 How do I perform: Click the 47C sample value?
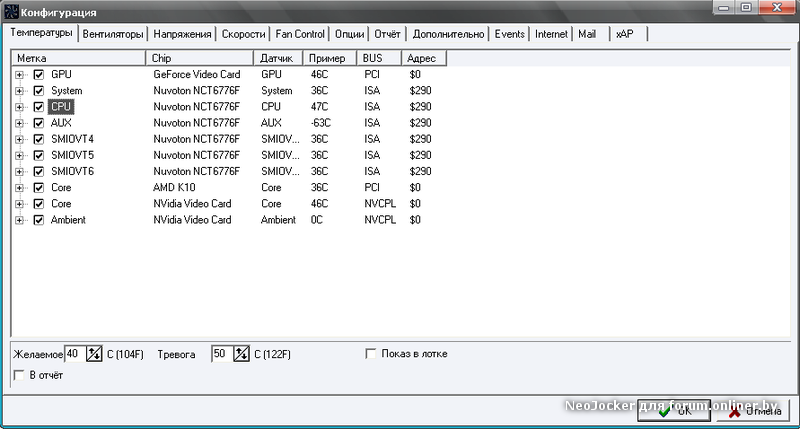pos(319,107)
